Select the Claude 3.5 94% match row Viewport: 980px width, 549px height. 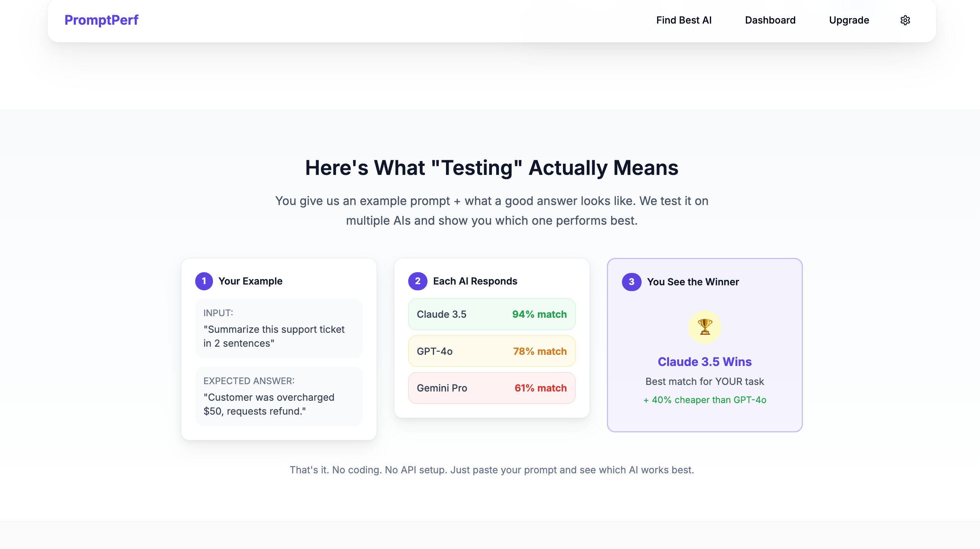492,314
